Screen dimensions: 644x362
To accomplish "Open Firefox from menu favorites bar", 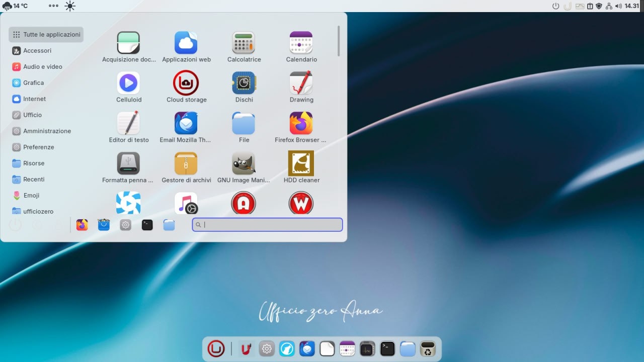I will [x=82, y=225].
